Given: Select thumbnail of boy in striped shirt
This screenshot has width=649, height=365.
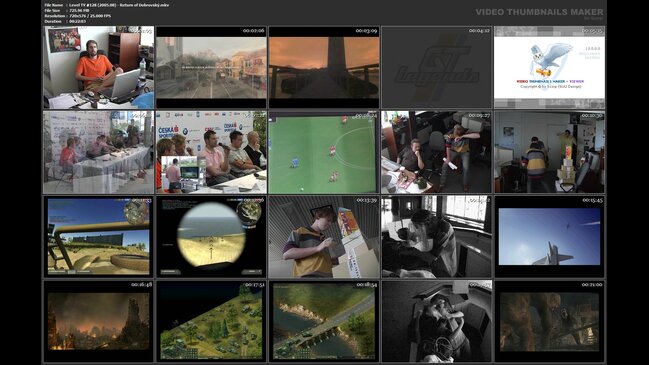Looking at the screenshot, I should (324, 236).
